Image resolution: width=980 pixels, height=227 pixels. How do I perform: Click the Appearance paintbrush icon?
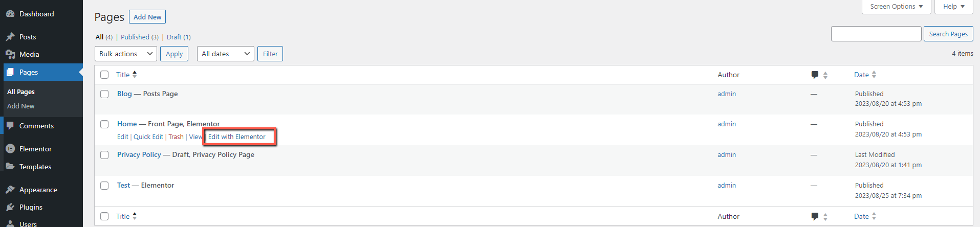pos(10,190)
